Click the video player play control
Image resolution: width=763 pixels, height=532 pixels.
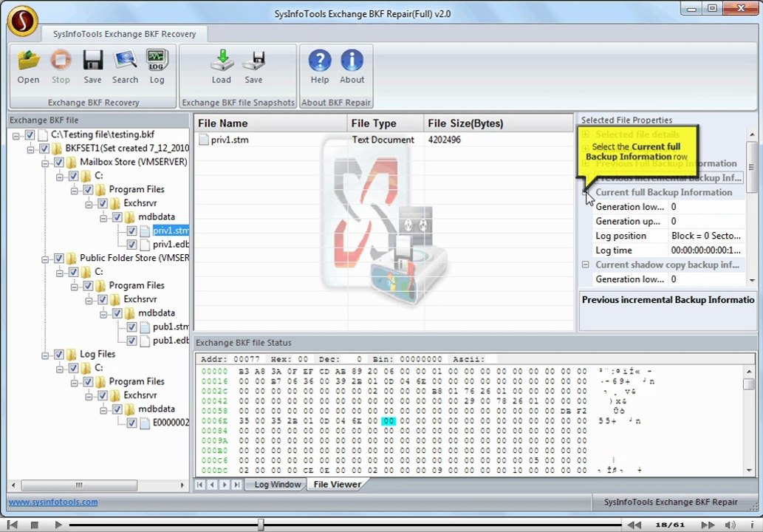[x=58, y=525]
